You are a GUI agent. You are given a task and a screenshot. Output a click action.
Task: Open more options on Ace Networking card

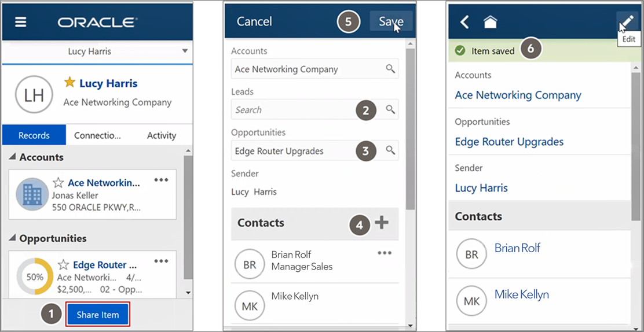click(161, 180)
